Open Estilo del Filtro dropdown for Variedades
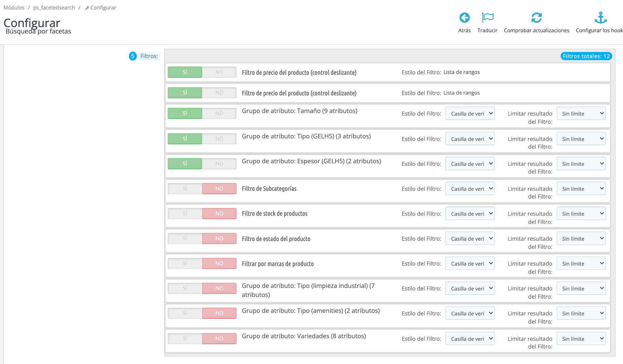 470,339
